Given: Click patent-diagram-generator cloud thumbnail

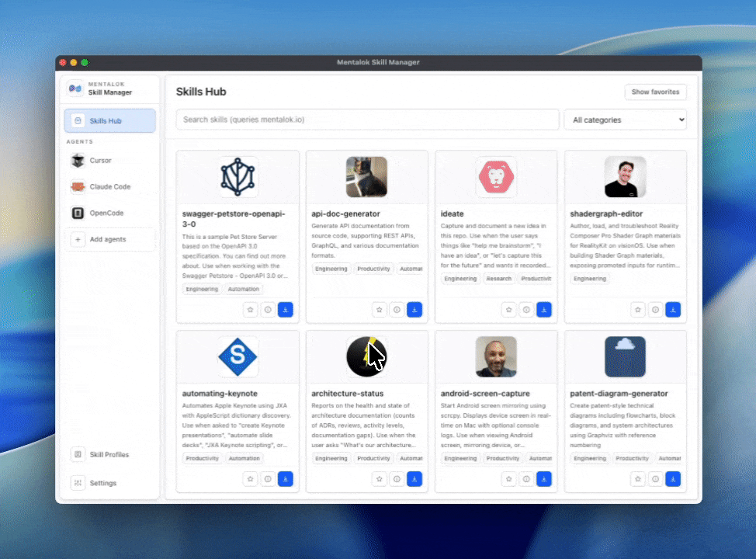Looking at the screenshot, I should (626, 357).
